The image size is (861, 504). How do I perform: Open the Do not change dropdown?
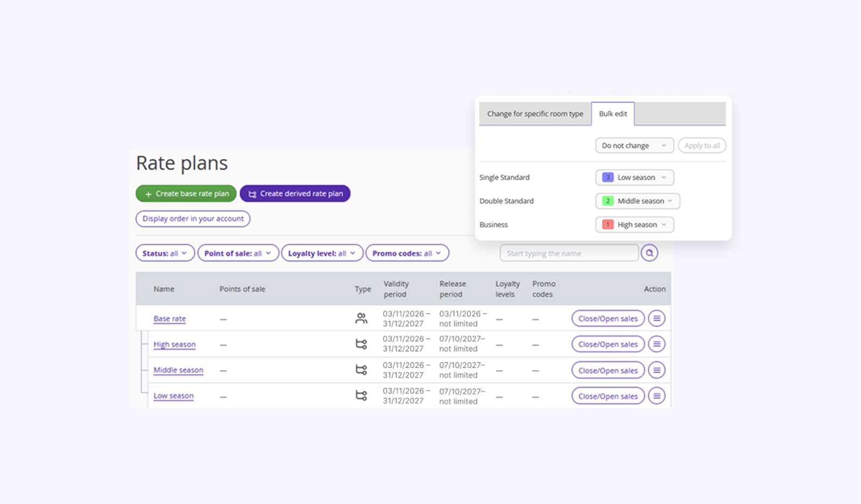pyautogui.click(x=634, y=146)
